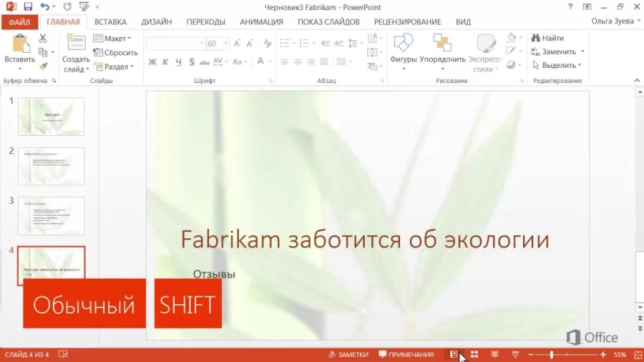Click ПРИМЕЧАНИЯ button in status bar
This screenshot has width=644, height=362.
[406, 354]
